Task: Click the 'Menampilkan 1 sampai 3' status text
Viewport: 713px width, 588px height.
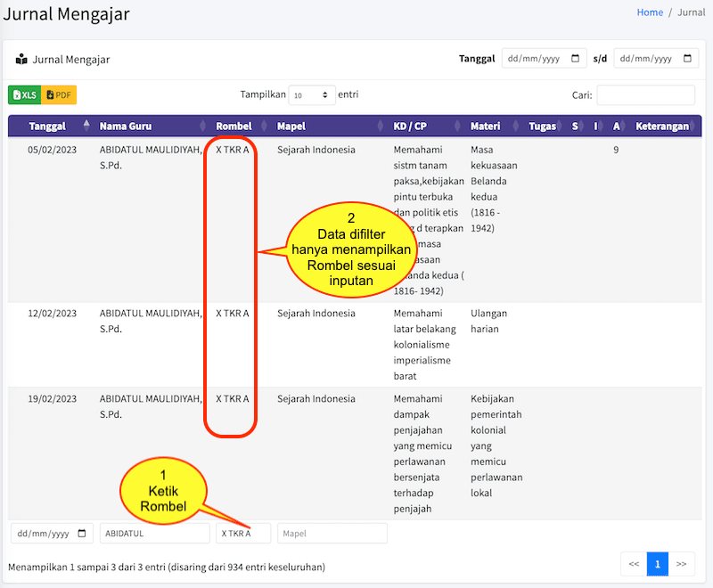Action: [x=167, y=567]
